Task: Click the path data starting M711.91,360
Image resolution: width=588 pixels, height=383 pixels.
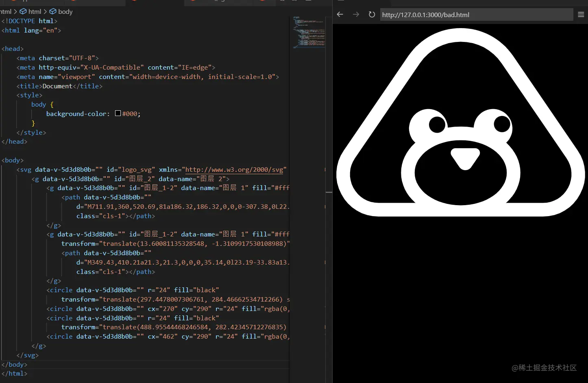Action: point(183,207)
